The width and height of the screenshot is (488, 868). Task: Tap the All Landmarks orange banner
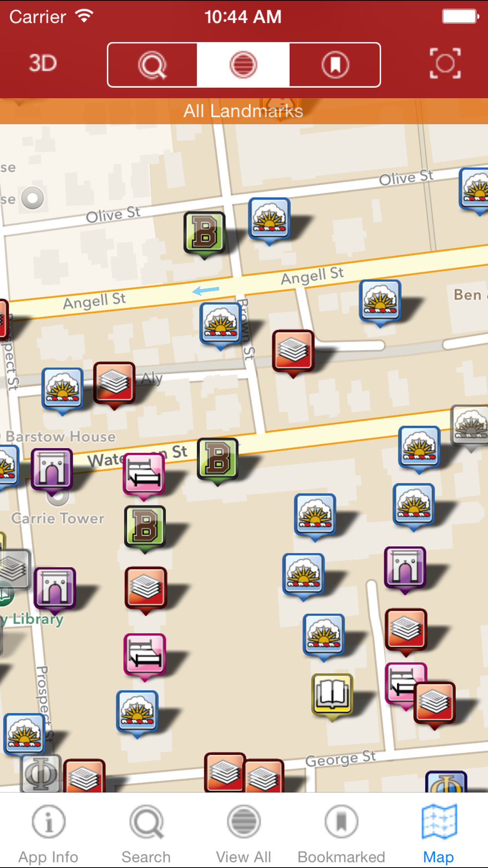(244, 111)
